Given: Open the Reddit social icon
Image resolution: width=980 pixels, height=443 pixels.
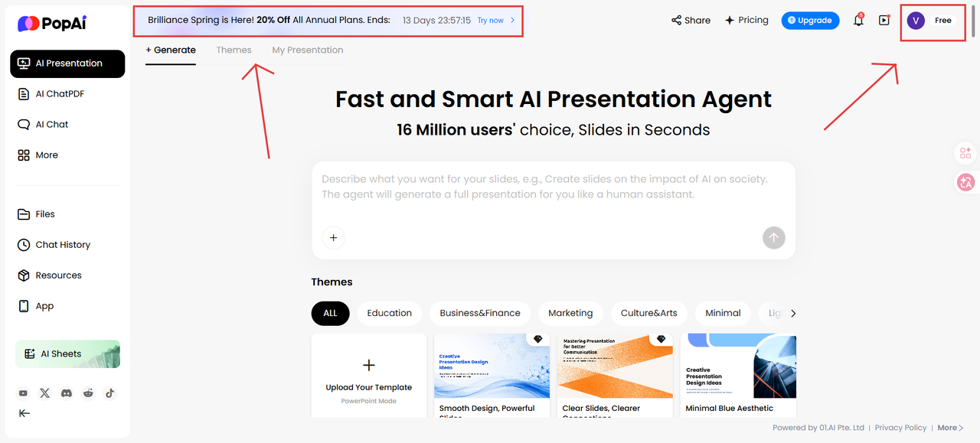Looking at the screenshot, I should click(88, 393).
